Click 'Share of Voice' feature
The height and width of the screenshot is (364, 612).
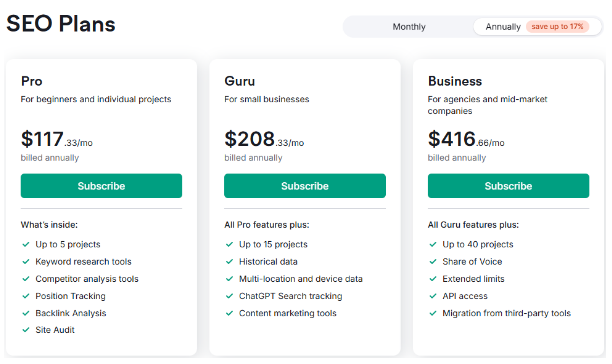(472, 261)
